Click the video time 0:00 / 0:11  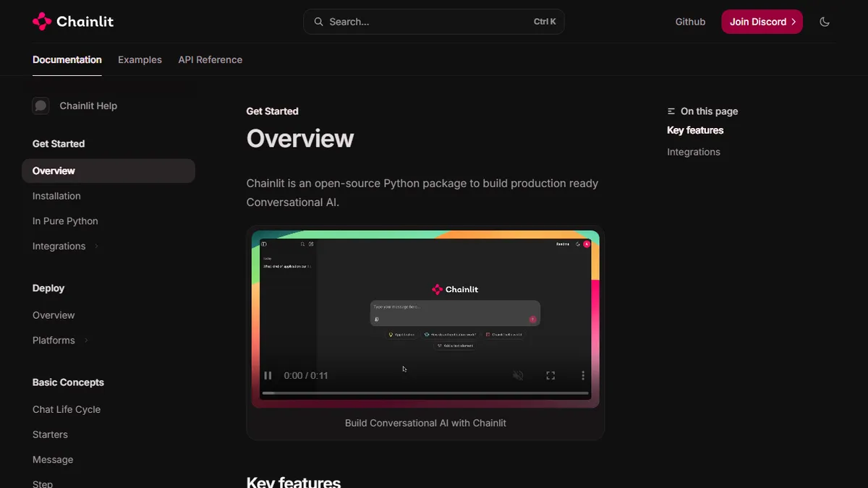pyautogui.click(x=306, y=375)
